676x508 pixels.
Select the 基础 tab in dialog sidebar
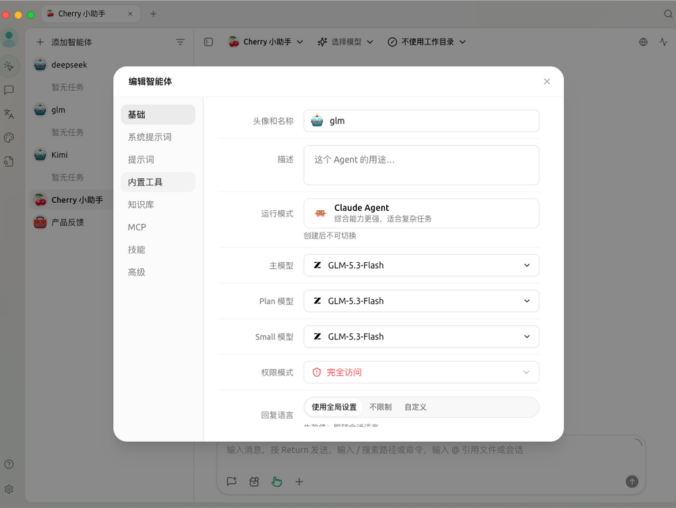158,115
